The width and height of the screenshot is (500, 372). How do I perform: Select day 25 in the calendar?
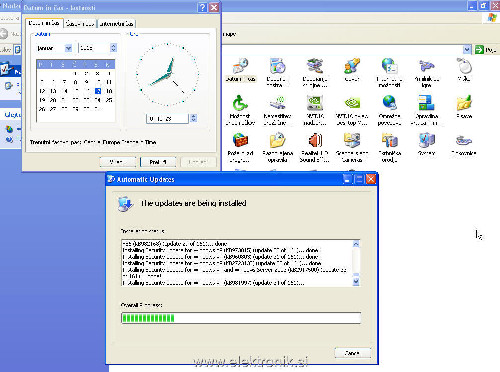tap(109, 100)
